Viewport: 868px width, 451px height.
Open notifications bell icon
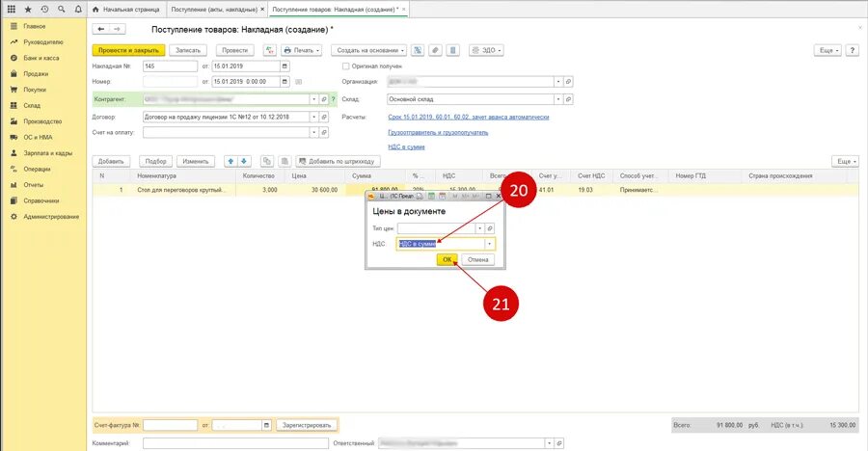click(78, 10)
